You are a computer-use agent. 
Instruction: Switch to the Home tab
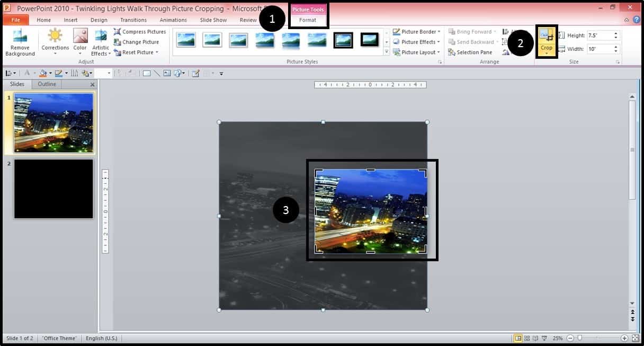[x=44, y=20]
